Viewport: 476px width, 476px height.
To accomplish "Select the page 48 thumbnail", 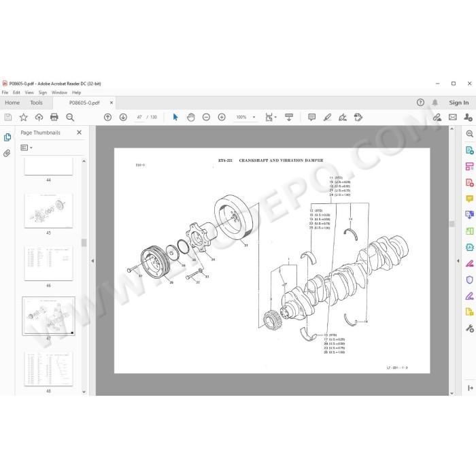I will click(48, 369).
